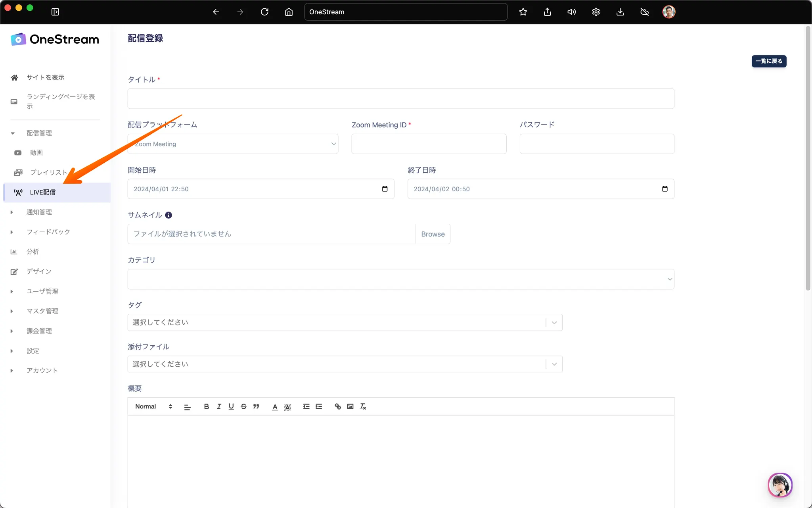Click the タイトル input field
This screenshot has width=812, height=508.
(400, 99)
